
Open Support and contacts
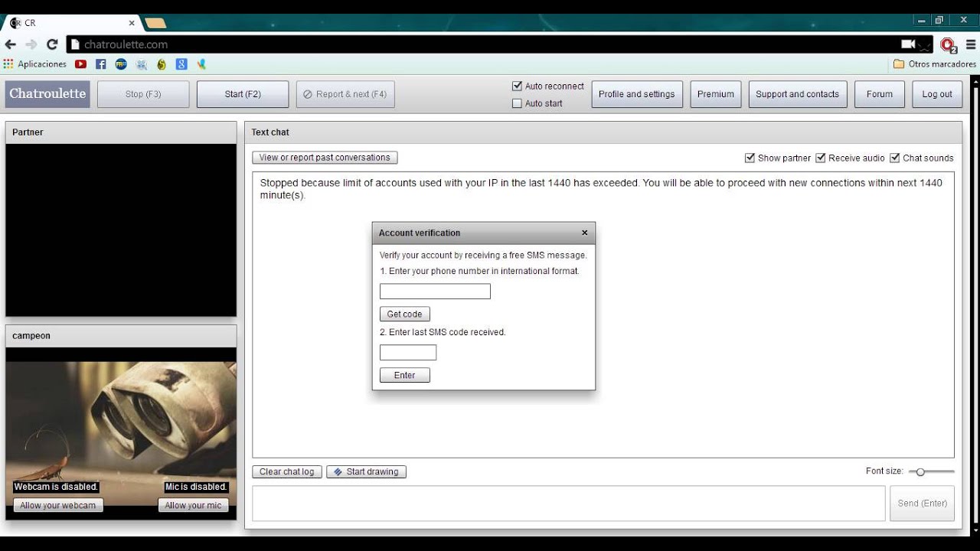[x=798, y=94]
